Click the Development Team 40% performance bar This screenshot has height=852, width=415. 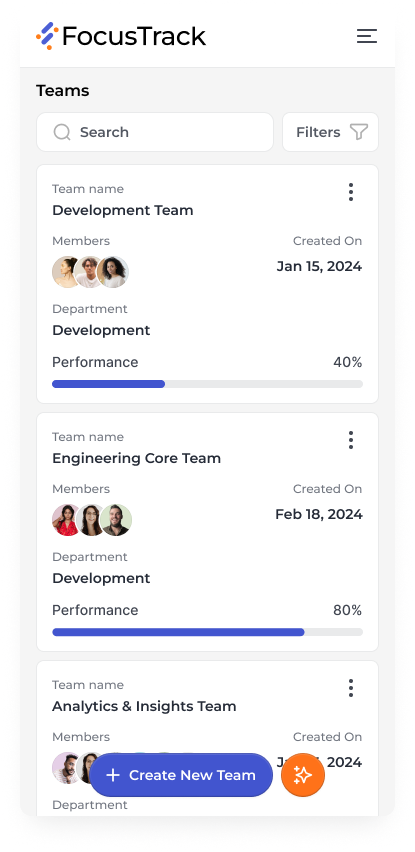(208, 384)
